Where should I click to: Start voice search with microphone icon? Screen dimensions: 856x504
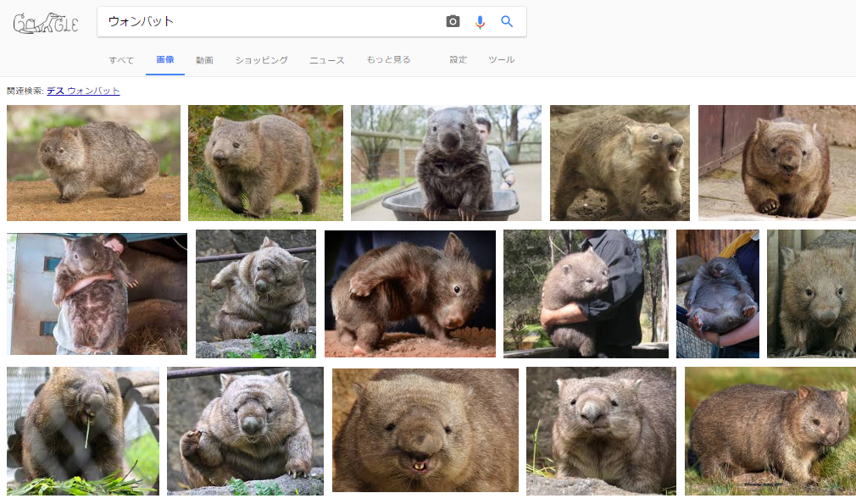click(480, 22)
